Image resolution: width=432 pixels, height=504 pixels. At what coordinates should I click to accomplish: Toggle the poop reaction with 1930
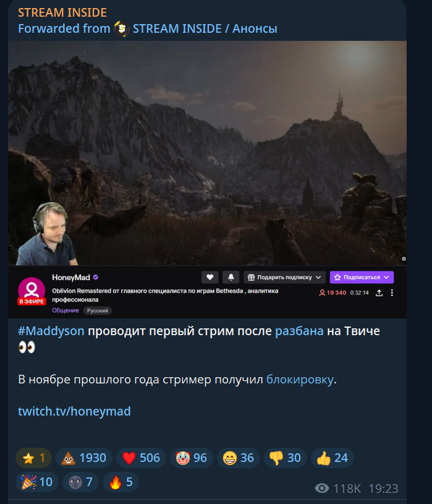84,458
